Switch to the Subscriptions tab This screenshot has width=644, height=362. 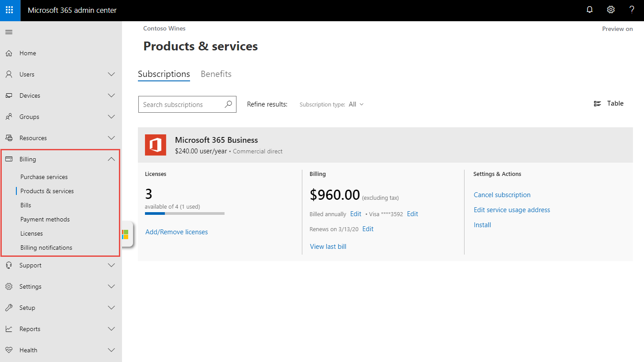tap(164, 74)
